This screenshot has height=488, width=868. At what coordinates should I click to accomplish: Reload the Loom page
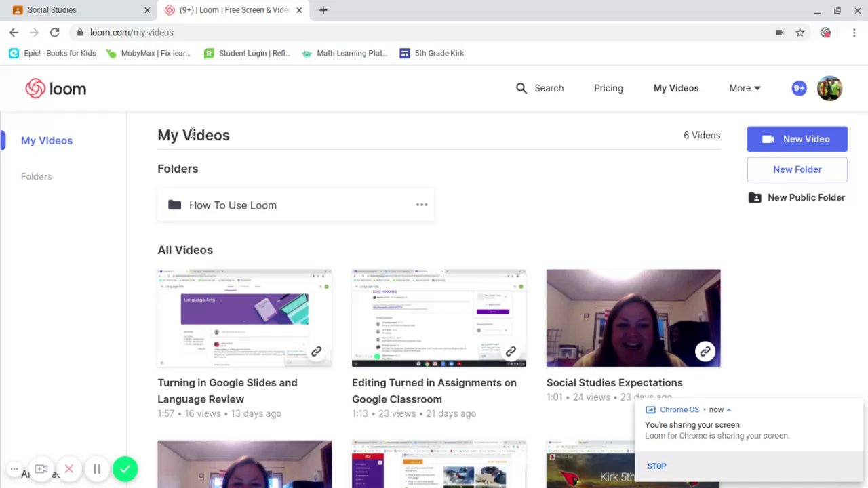click(x=55, y=33)
